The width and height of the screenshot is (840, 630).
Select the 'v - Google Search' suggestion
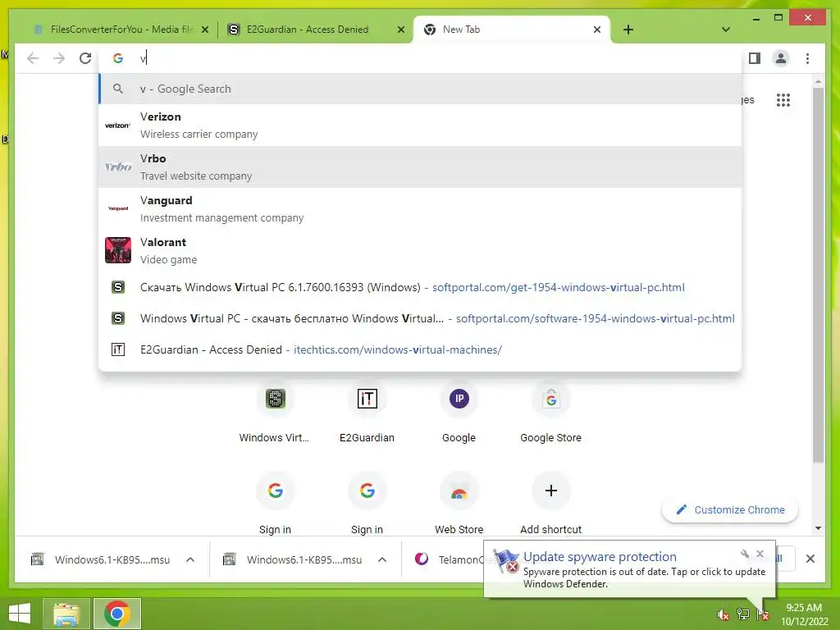pos(420,89)
